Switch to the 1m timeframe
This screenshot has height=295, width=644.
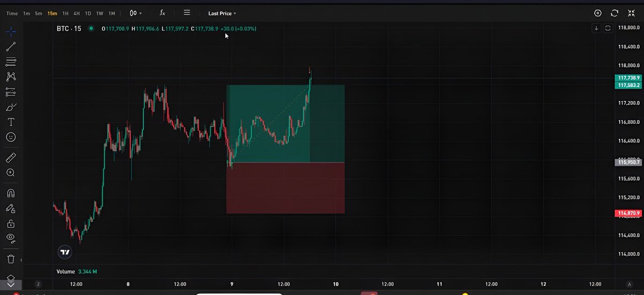(26, 13)
